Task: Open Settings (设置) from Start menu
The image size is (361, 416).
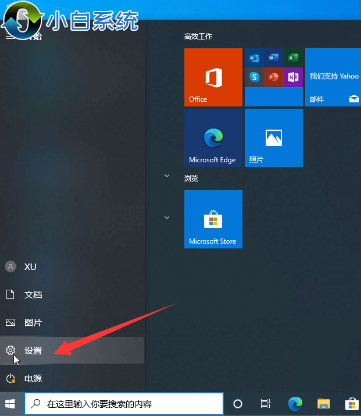Action: (72, 350)
